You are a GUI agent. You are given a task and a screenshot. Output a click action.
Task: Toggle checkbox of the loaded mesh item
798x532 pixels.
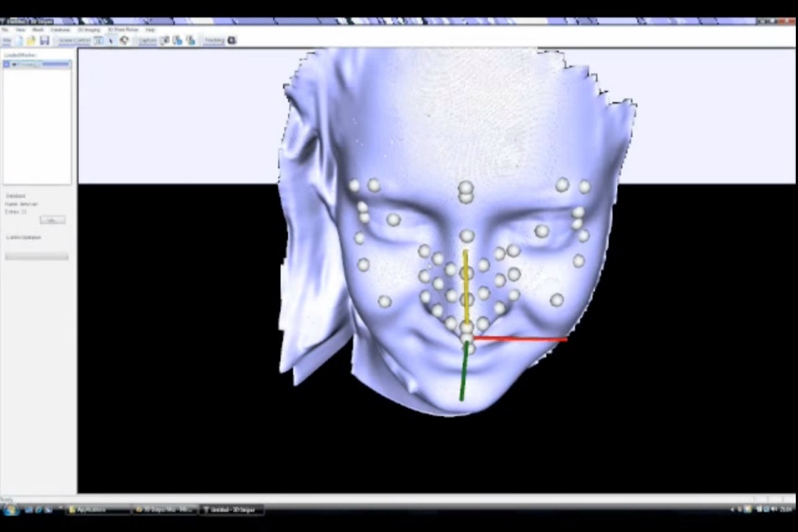point(7,65)
